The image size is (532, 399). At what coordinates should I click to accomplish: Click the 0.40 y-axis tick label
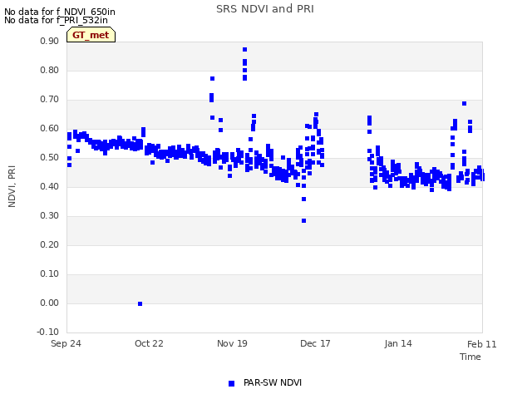pyautogui.click(x=50, y=186)
